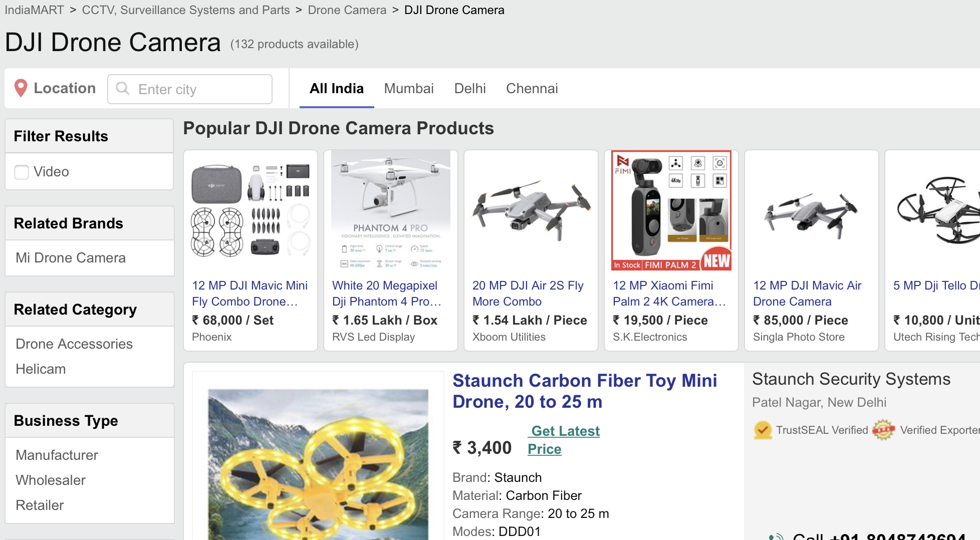Image resolution: width=980 pixels, height=540 pixels.
Task: Open Fimi Palm 2 camera image
Action: coord(671,210)
